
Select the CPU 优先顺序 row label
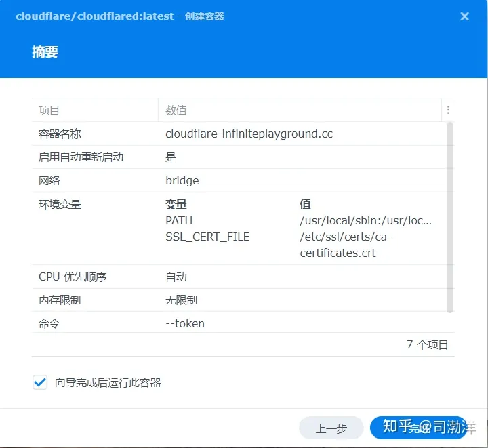[73, 277]
